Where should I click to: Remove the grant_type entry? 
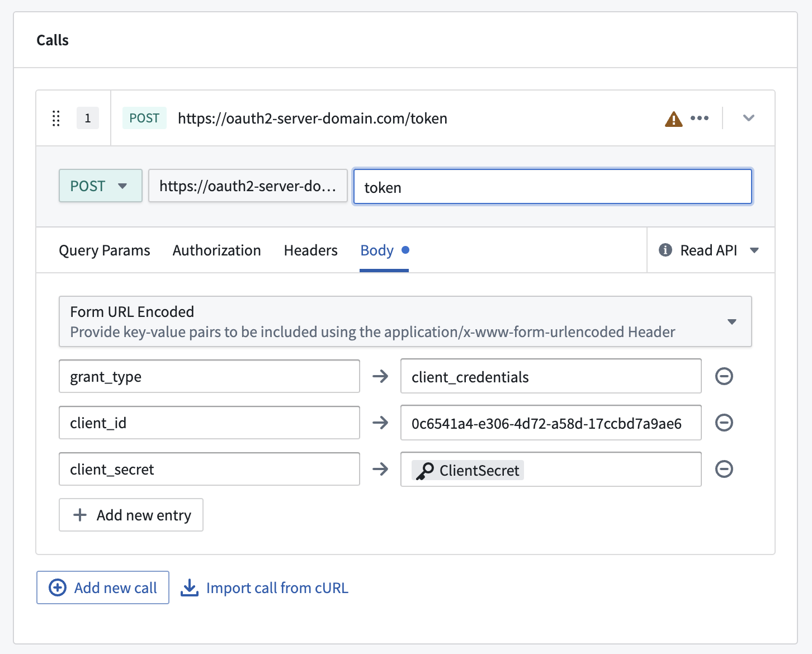(724, 376)
